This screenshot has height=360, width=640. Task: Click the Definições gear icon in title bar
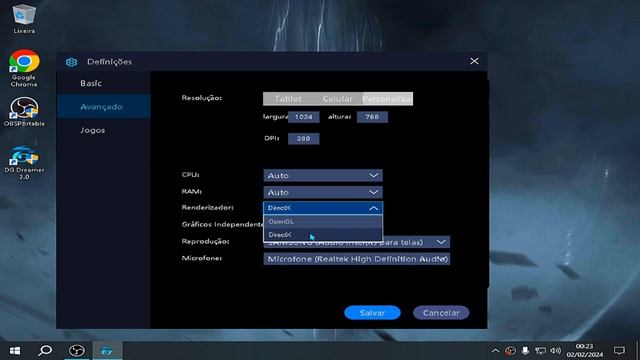tap(71, 62)
